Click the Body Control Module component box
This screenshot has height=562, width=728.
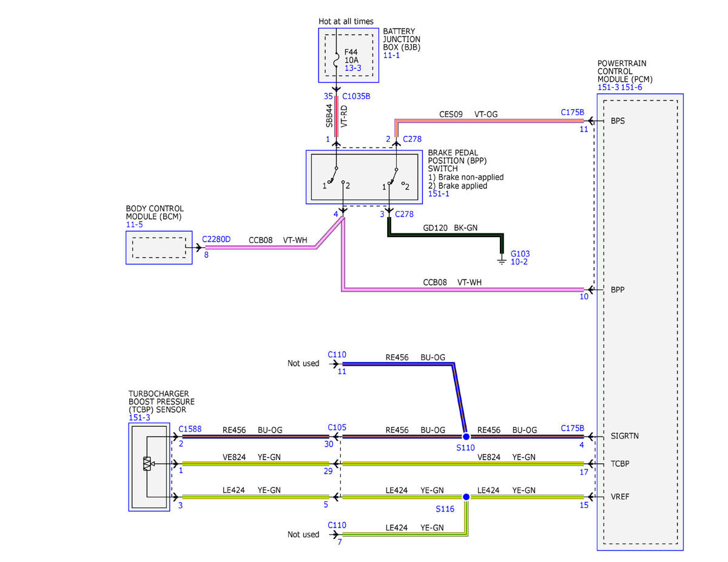pyautogui.click(x=159, y=247)
